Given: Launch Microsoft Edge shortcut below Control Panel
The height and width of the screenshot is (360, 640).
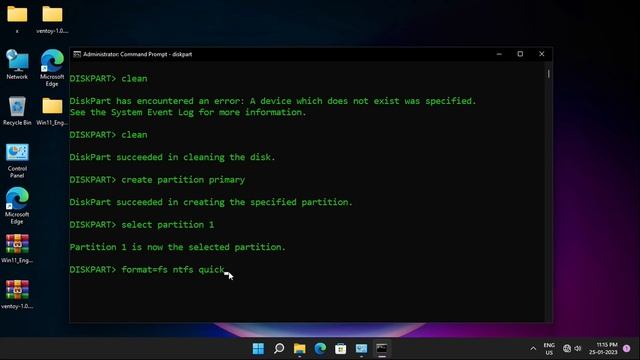Looking at the screenshot, I should 17,205.
